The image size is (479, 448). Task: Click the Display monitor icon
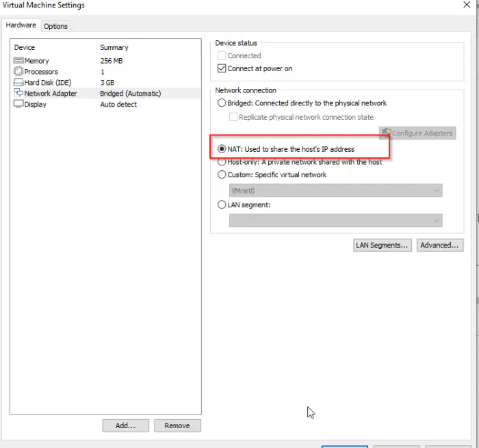pos(18,105)
